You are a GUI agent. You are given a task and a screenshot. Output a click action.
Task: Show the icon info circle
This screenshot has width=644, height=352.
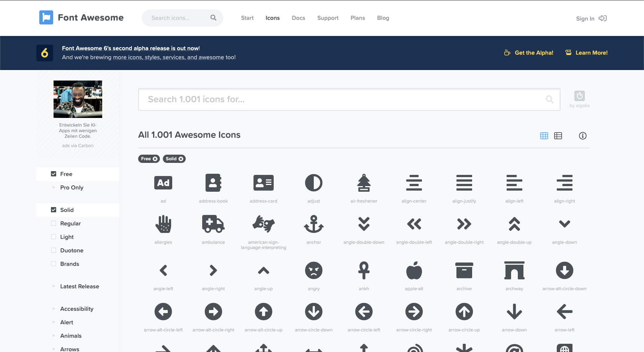(583, 136)
